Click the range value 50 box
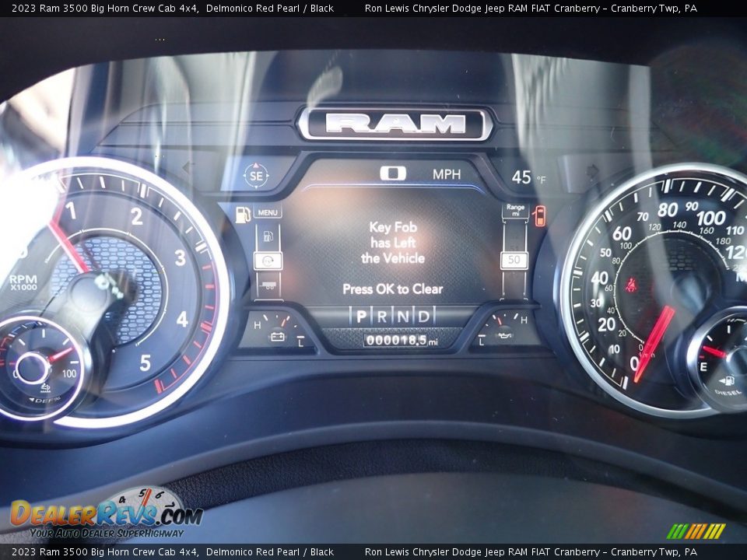 [514, 260]
